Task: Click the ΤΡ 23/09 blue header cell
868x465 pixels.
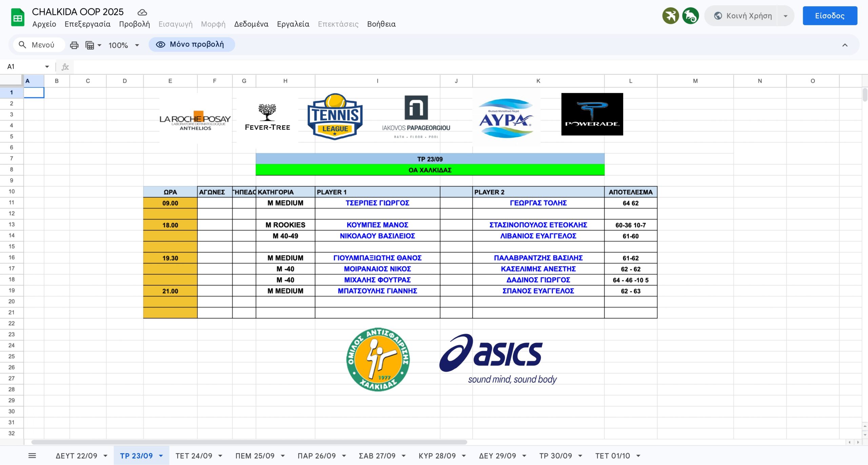Action: [x=430, y=159]
